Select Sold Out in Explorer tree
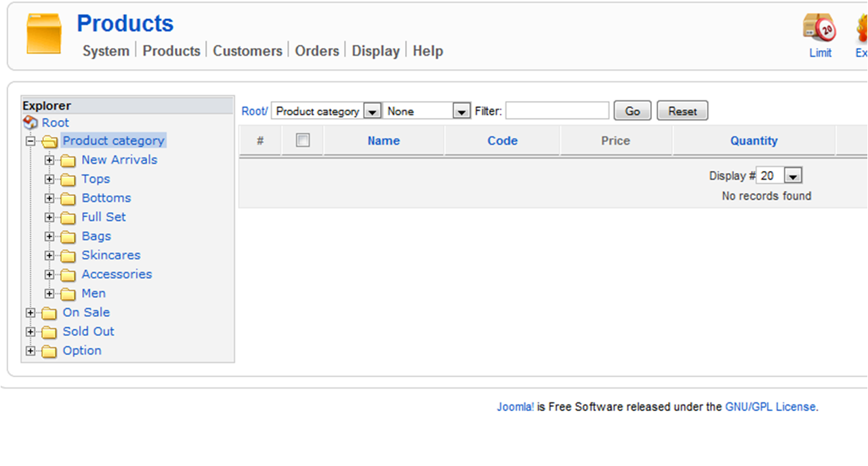 pyautogui.click(x=88, y=330)
